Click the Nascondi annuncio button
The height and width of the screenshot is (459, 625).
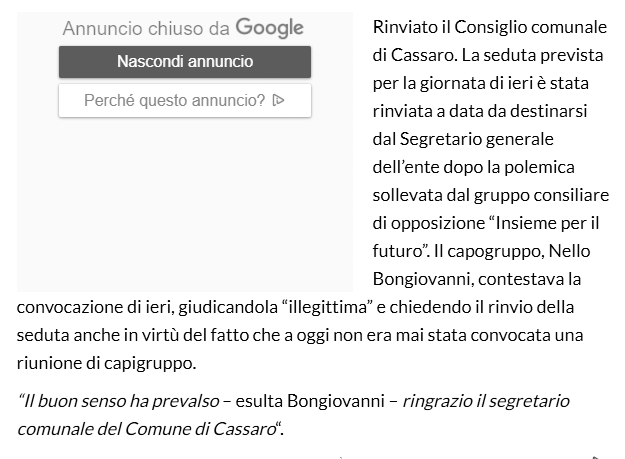[x=185, y=62]
